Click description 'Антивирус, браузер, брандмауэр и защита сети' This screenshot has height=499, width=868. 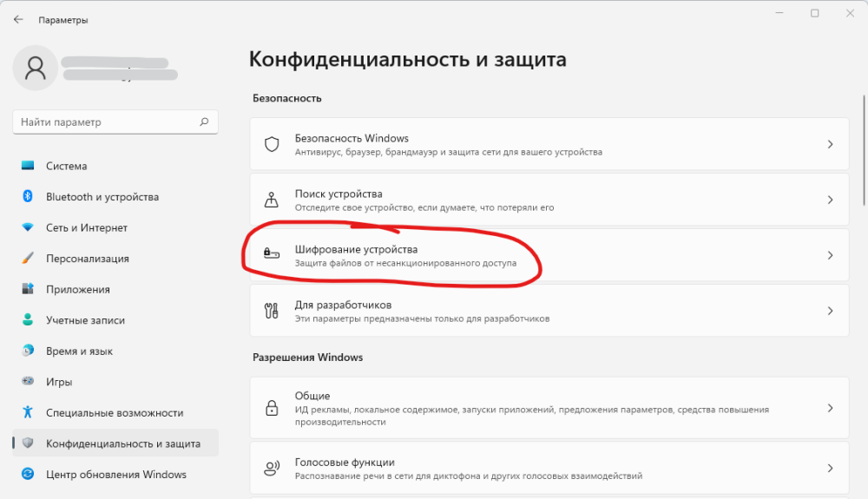pos(449,152)
